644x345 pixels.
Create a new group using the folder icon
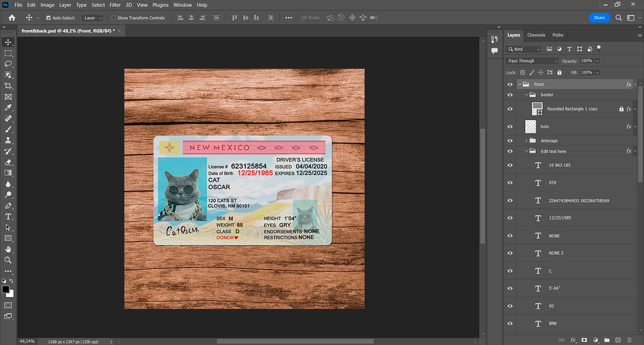[607, 340]
